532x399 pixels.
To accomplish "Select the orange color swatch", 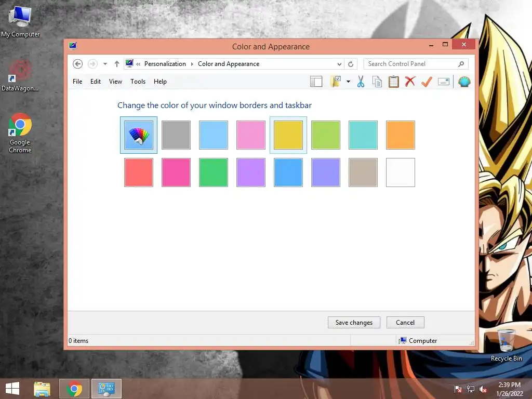I will click(401, 135).
